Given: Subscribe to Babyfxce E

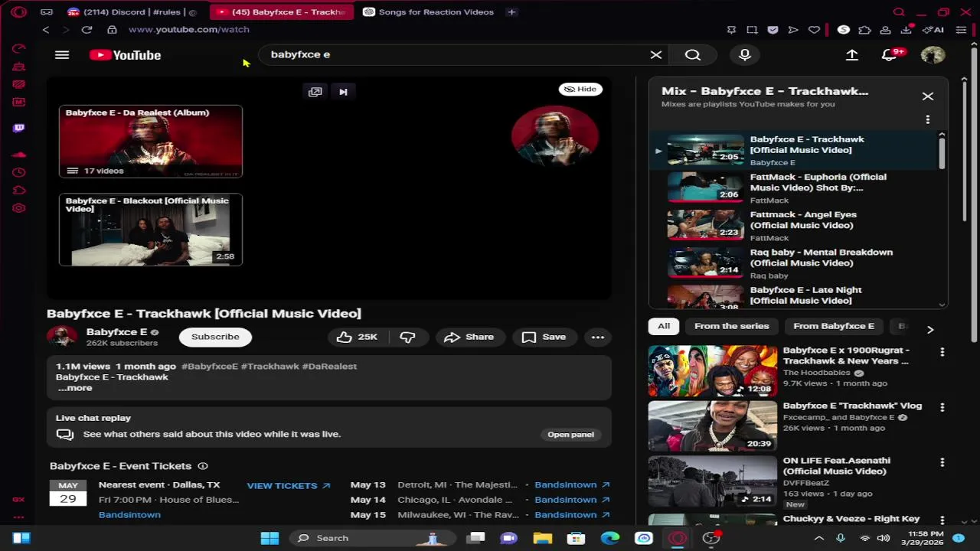Looking at the screenshot, I should point(215,337).
